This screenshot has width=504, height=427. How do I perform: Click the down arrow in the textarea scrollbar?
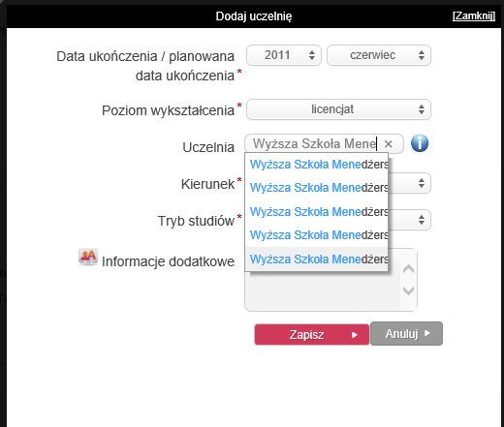click(x=409, y=290)
